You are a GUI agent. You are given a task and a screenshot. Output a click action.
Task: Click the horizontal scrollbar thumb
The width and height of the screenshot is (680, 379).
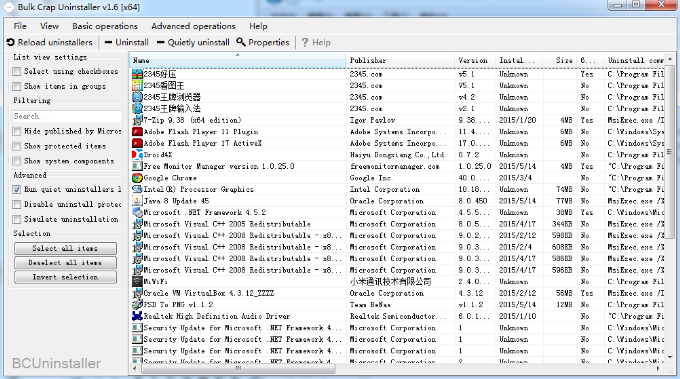[x=238, y=369]
